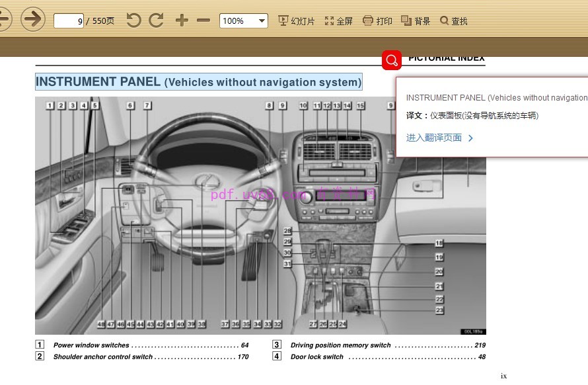Open the background options (背景)
The image size is (588, 385).
click(416, 21)
